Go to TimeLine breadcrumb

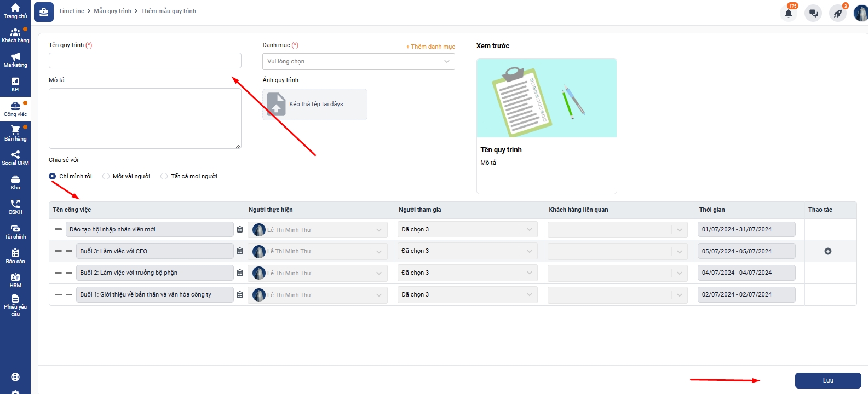pos(71,11)
